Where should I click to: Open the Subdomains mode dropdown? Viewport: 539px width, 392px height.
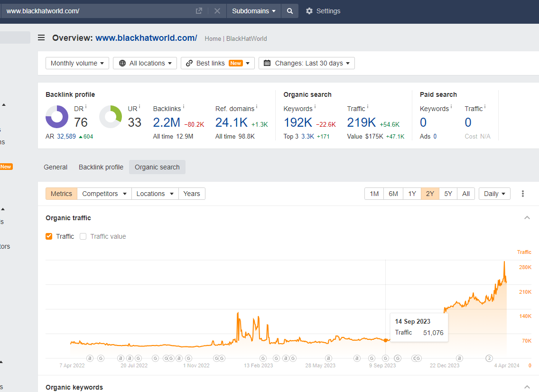point(254,11)
